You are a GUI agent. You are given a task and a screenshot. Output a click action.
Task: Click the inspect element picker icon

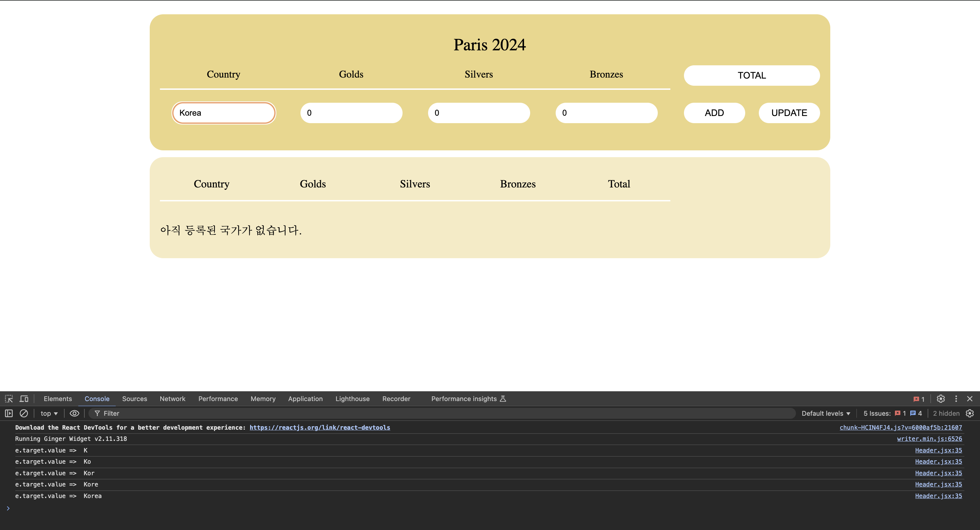9,398
